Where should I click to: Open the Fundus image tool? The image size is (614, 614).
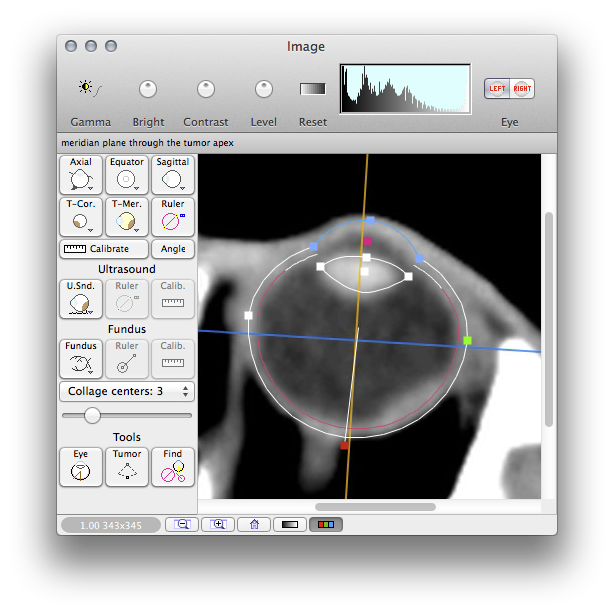point(81,358)
